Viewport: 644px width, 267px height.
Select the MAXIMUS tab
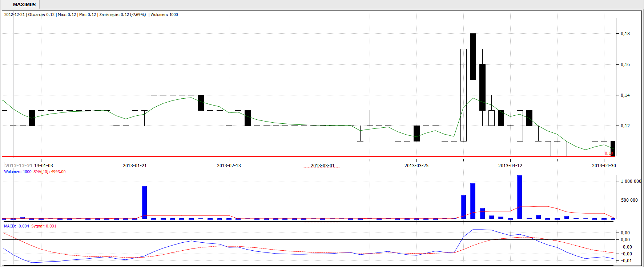pos(24,5)
